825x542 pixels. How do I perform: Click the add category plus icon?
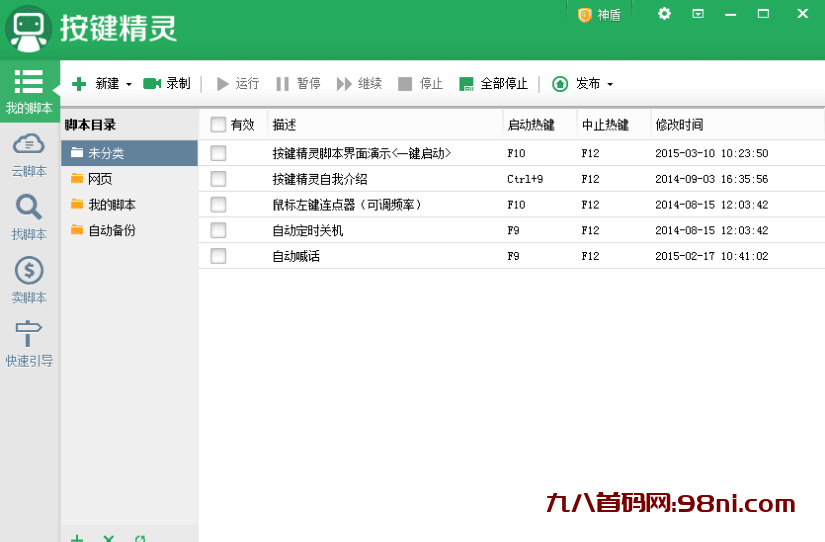[x=77, y=538]
